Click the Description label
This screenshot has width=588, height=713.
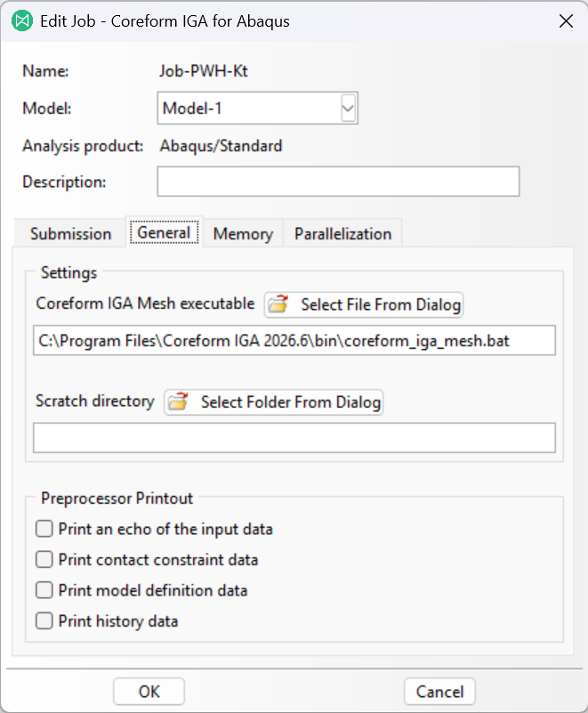[64, 182]
